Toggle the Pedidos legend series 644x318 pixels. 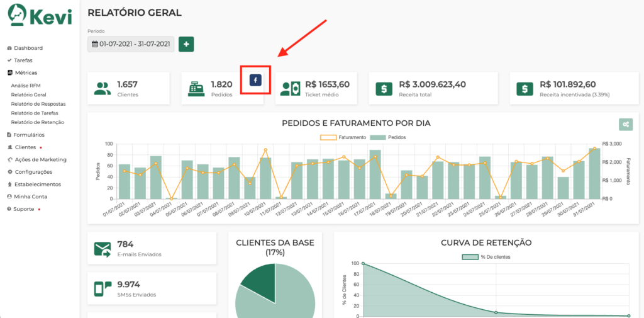tap(387, 137)
